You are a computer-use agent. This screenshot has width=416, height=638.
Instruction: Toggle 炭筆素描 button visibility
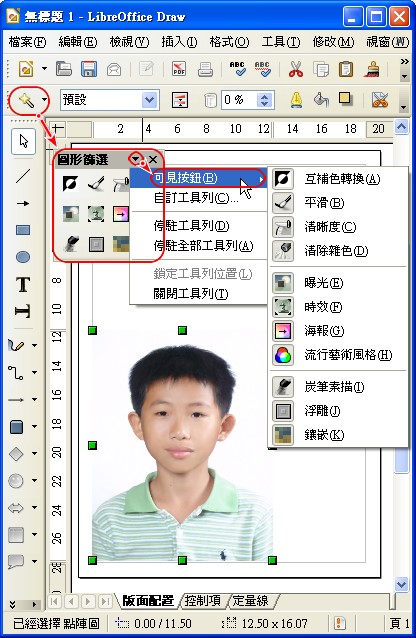pos(338,387)
